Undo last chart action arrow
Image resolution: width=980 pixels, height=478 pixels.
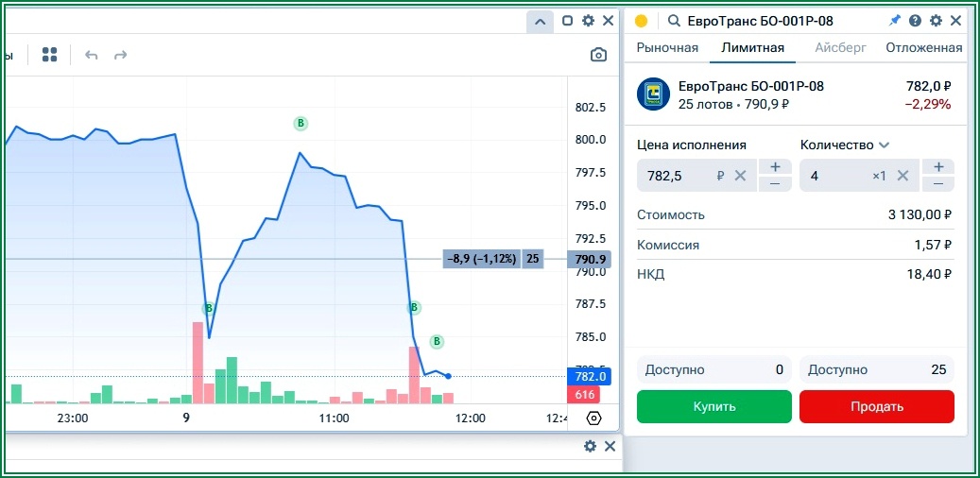92,55
